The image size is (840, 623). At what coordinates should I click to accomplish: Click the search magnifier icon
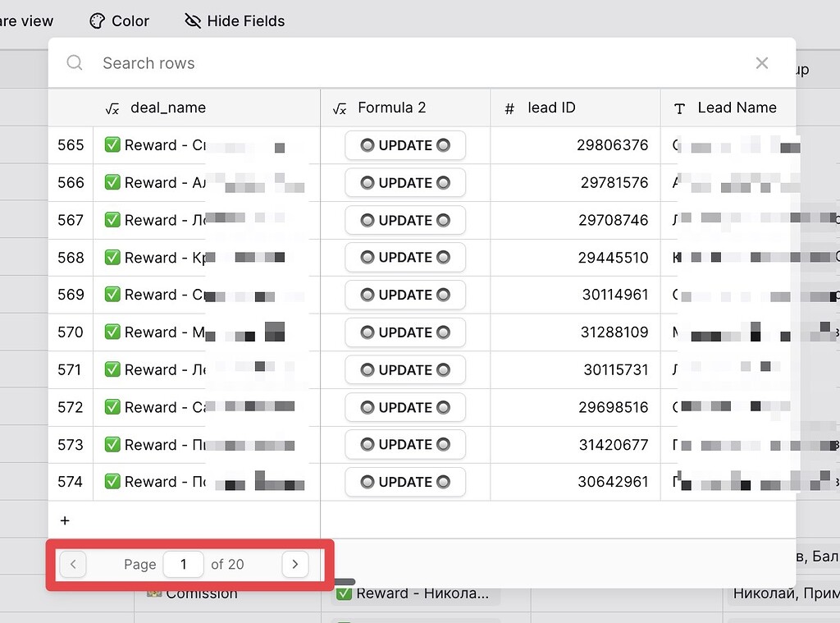pos(74,63)
